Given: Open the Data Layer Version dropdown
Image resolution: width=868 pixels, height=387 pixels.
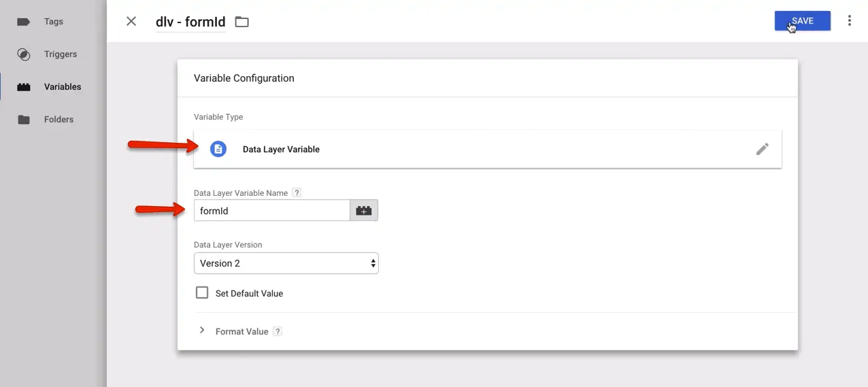Looking at the screenshot, I should coord(286,263).
